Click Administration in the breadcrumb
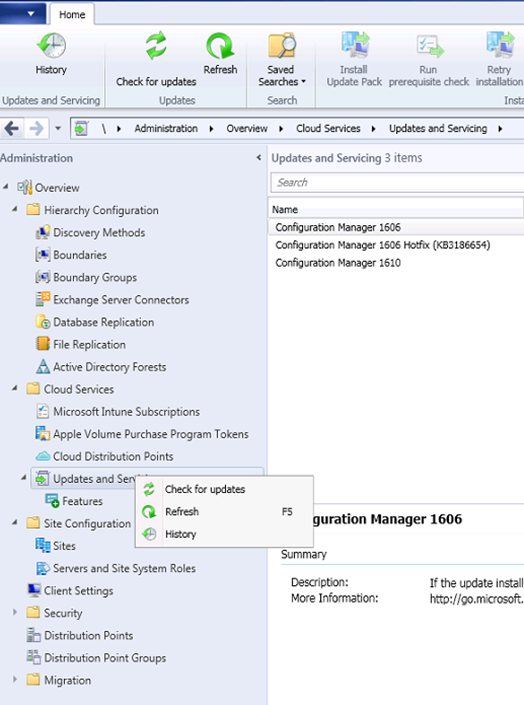This screenshot has width=524, height=705. click(166, 129)
